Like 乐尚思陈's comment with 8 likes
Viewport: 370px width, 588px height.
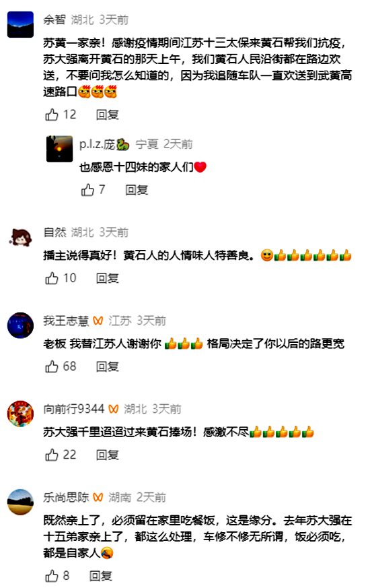pos(52,576)
